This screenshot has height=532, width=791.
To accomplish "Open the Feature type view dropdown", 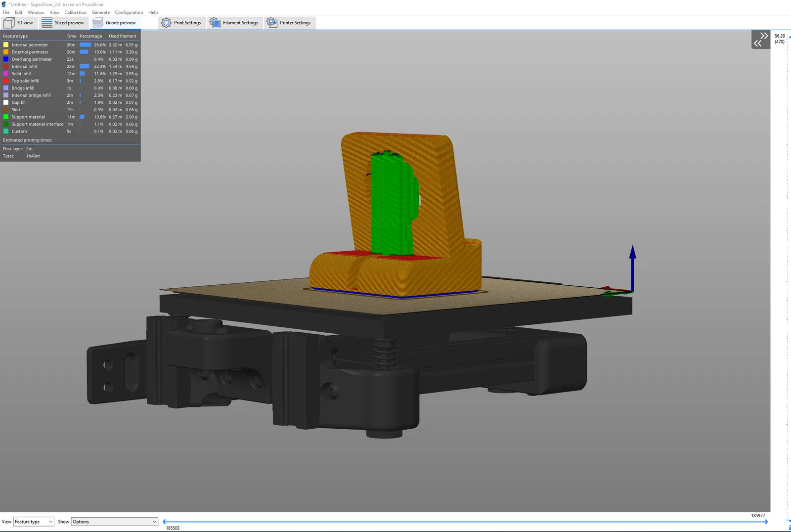I will click(x=34, y=522).
